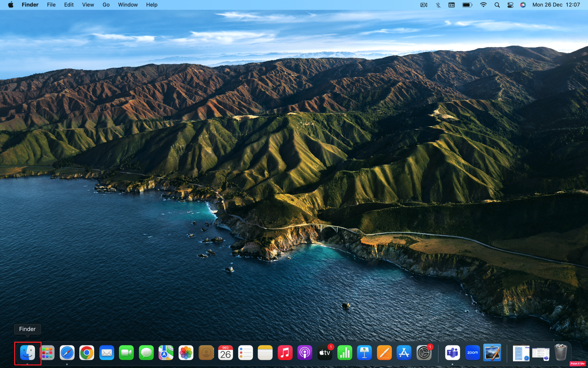588x368 pixels.
Task: Open Finder from the Dock
Action: point(28,353)
